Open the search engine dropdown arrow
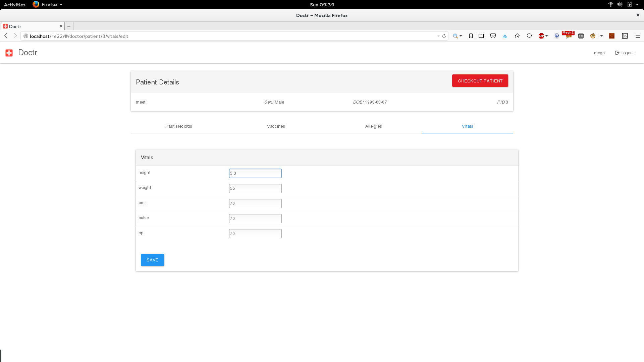Screen dimensions: 644x362 461,36
